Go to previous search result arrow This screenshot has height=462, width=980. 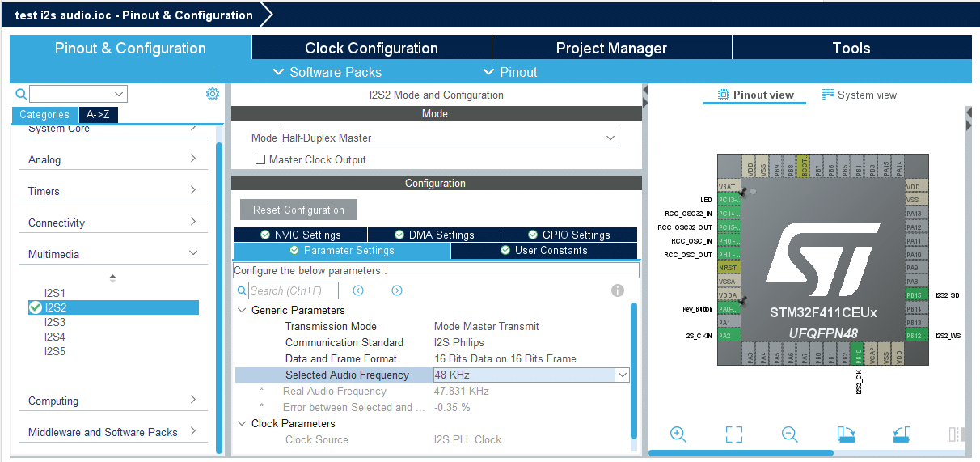tap(358, 290)
